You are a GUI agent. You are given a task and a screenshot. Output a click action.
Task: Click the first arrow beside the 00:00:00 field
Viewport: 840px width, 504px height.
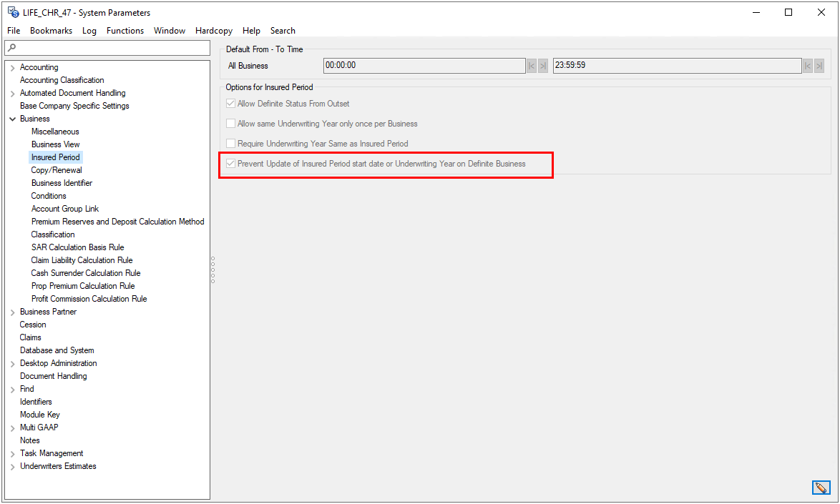pos(532,66)
